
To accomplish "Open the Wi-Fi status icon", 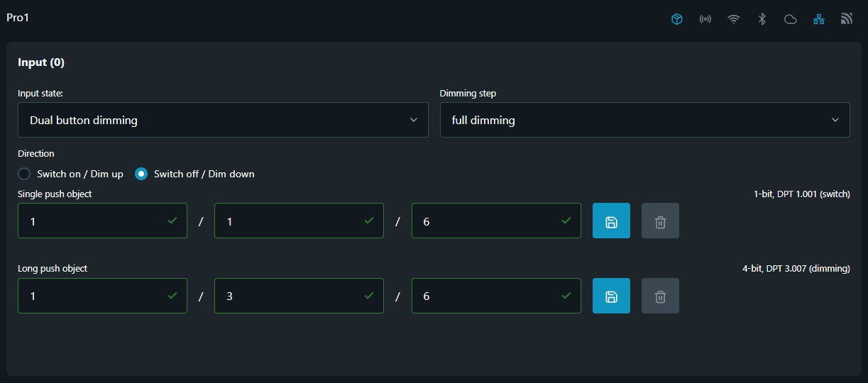I will click(733, 19).
